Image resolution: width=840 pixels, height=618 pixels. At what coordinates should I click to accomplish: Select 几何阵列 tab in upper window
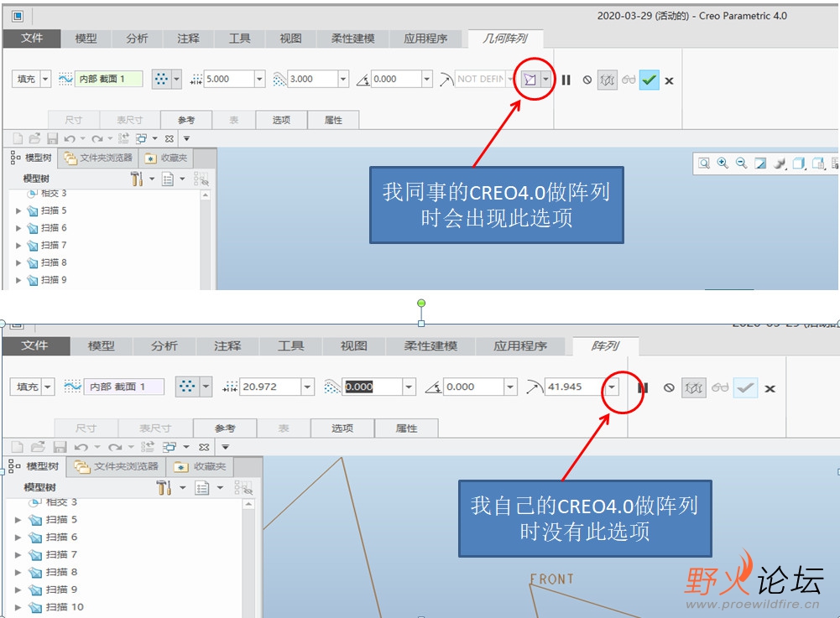(x=505, y=39)
